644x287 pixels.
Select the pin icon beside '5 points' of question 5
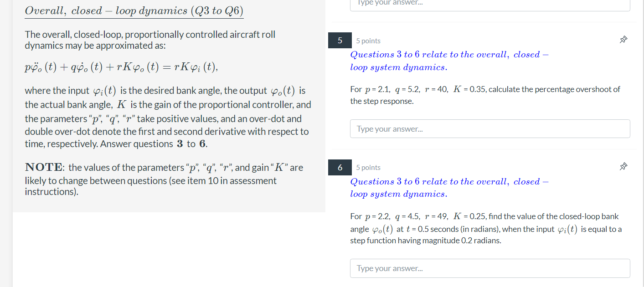click(623, 40)
